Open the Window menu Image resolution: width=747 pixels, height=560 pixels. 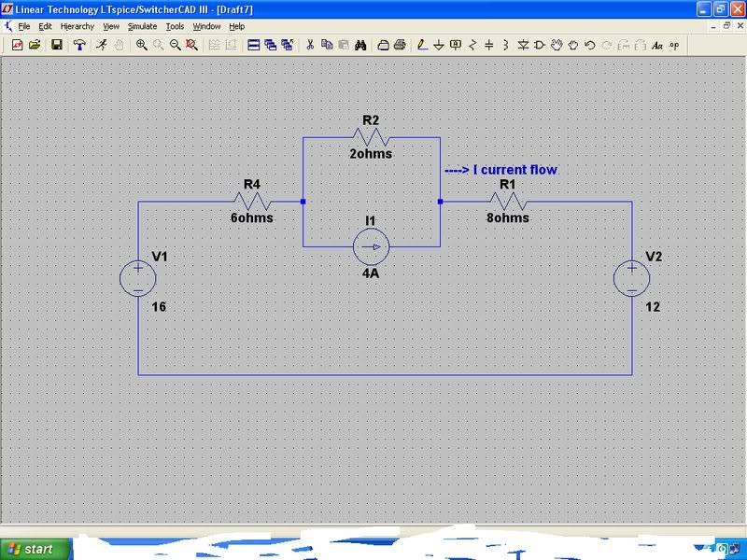click(x=206, y=26)
